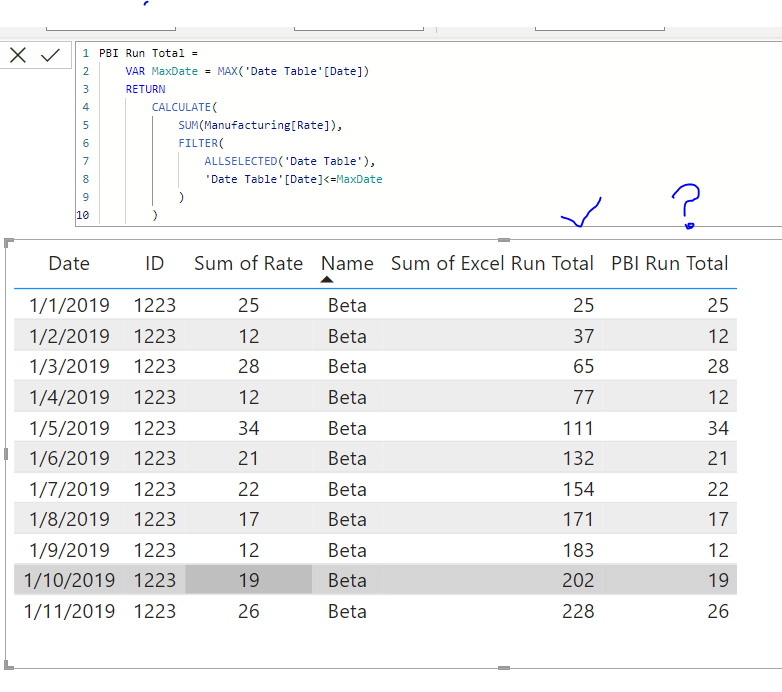Select date cell 1/9/2019
This screenshot has width=782, height=692.
(69, 550)
